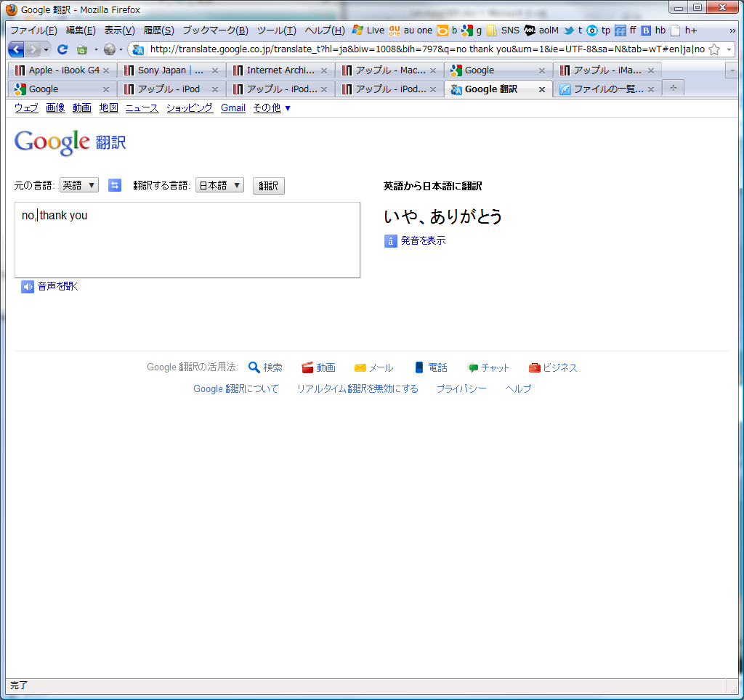Click the swap languages icon
Image resolution: width=744 pixels, height=700 pixels.
click(x=115, y=185)
